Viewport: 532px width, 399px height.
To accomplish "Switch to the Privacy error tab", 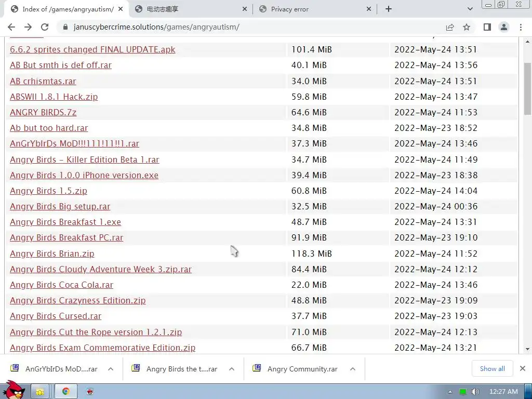I will tap(314, 9).
